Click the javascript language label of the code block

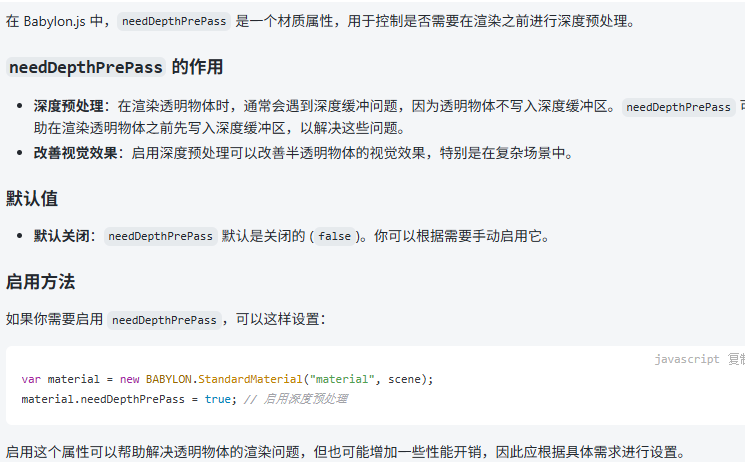[687, 359]
